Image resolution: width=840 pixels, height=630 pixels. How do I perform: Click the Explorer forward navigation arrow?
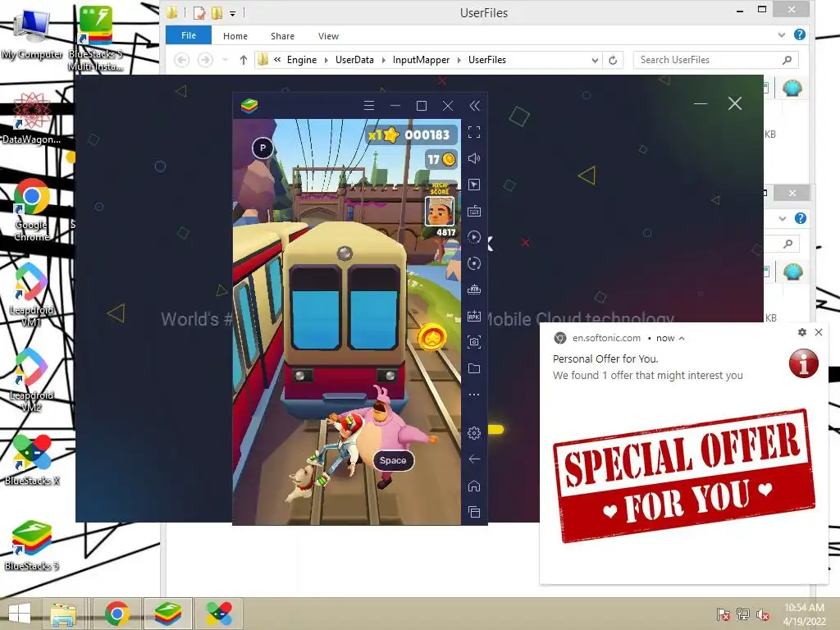point(205,60)
